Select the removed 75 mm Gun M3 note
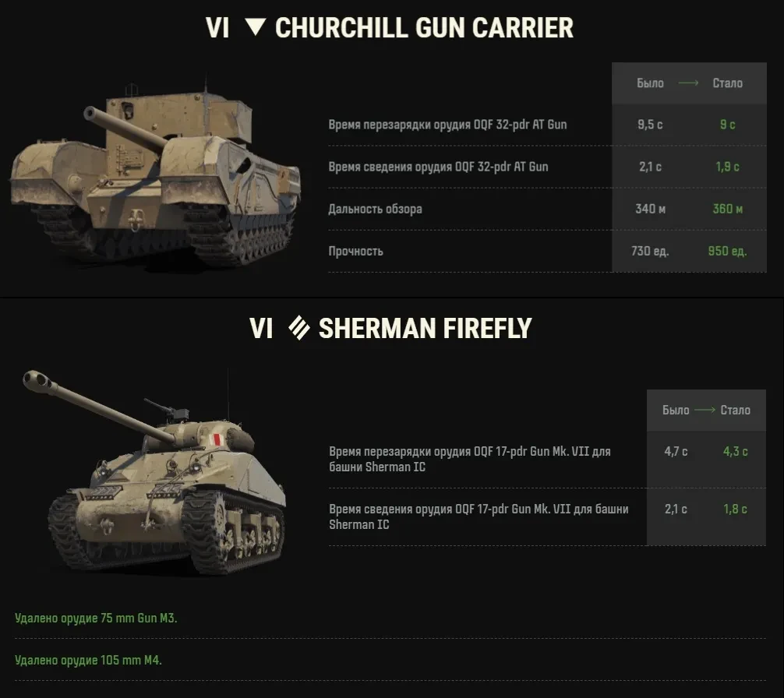This screenshot has width=784, height=698. (x=96, y=618)
